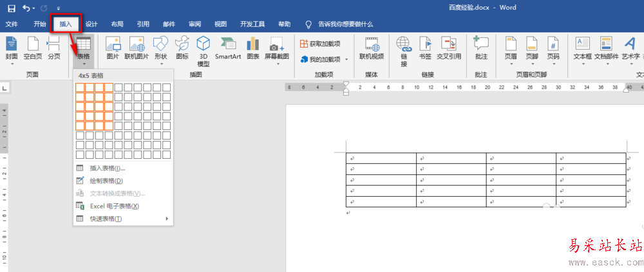Click the 表格 table button
Viewport: 644px width, 272px height.
83,51
